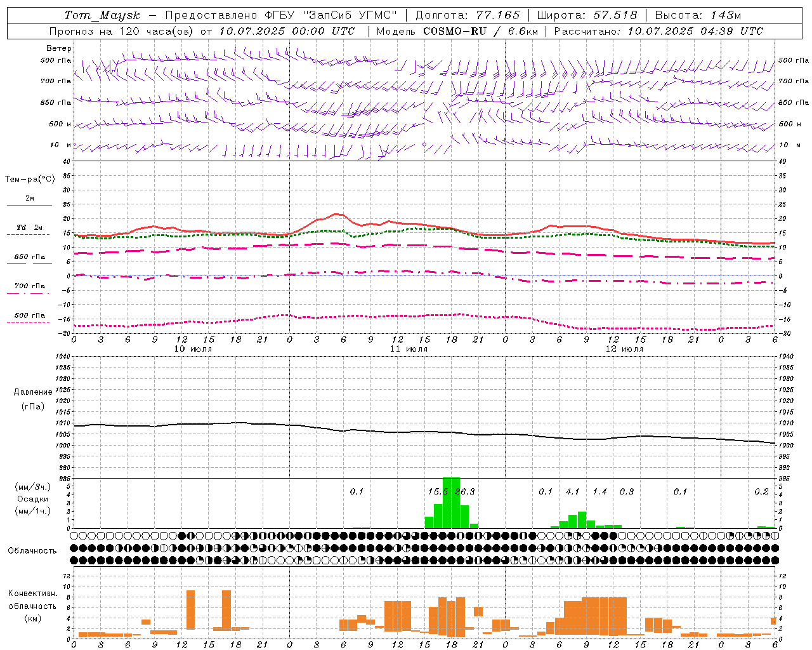The image size is (812, 650).
Task: Click the "(мм/3ч.)" units label
Action: click(33, 487)
